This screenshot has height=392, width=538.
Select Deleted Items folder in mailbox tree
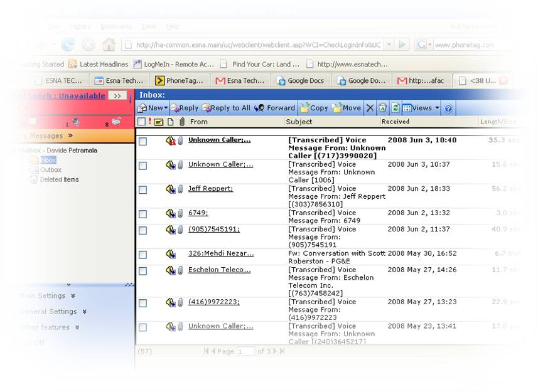pos(60,179)
